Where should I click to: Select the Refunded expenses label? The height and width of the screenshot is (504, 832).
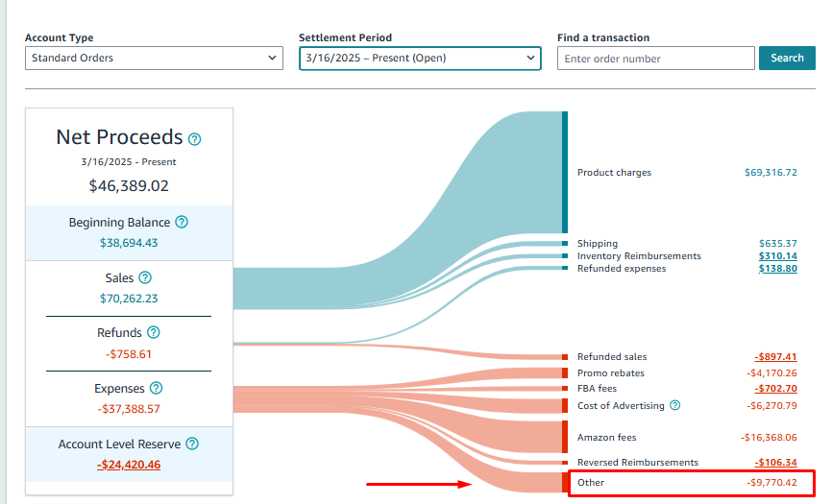click(622, 269)
